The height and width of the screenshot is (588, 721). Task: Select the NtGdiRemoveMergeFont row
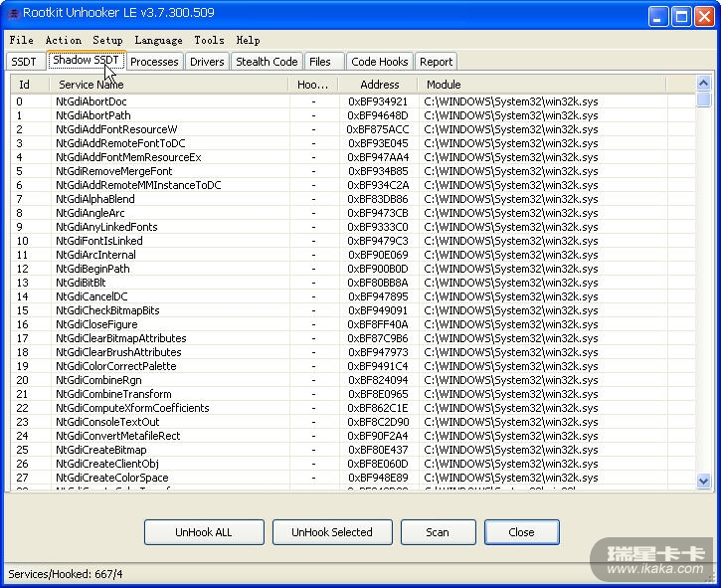353,171
